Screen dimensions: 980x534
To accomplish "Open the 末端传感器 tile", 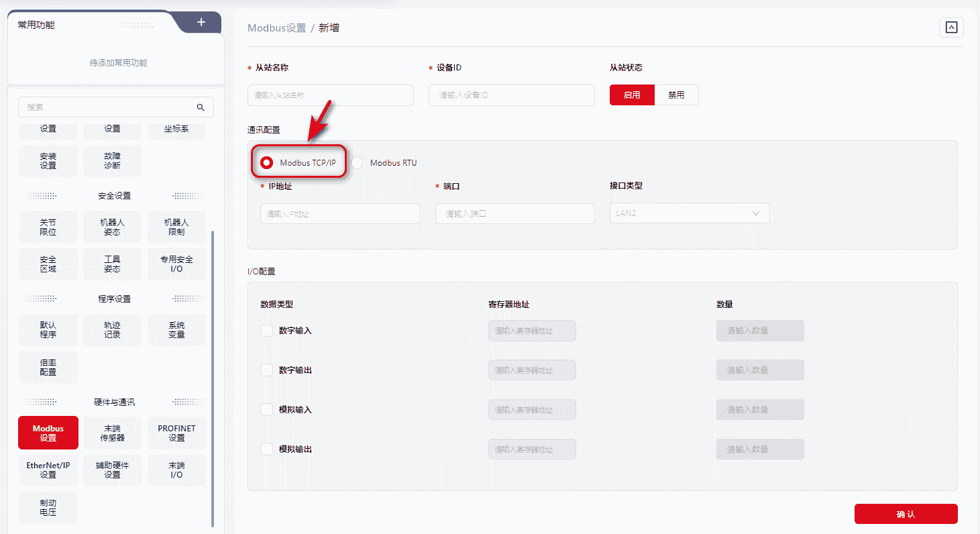I will click(112, 433).
